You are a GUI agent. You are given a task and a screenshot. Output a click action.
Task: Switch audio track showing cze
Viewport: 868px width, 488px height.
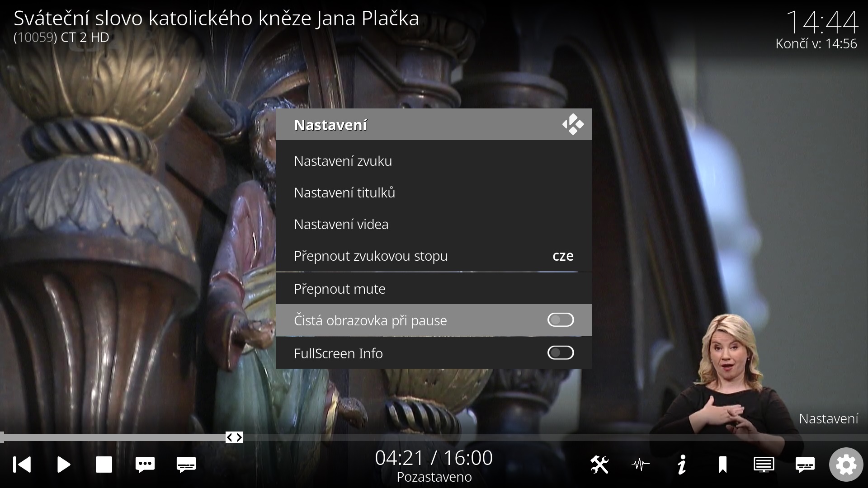(434, 256)
